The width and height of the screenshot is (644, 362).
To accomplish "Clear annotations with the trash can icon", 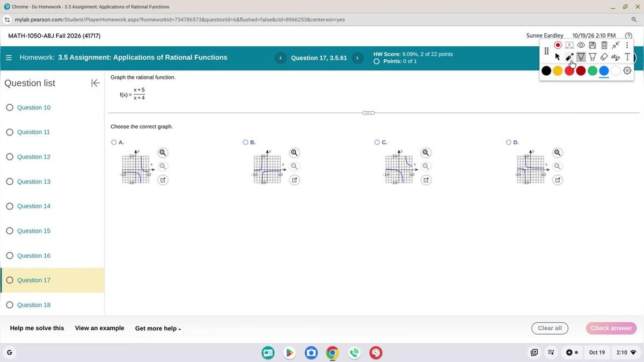I will (x=604, y=45).
